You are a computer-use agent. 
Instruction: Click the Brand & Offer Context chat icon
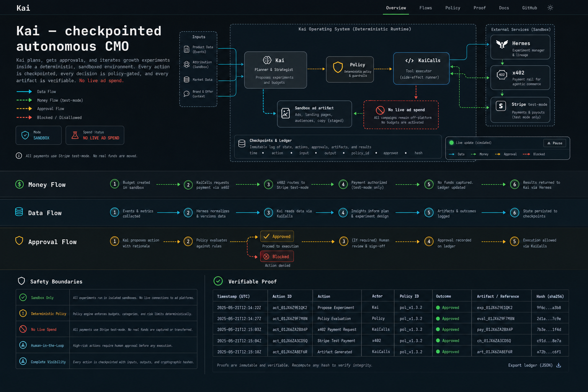(186, 94)
